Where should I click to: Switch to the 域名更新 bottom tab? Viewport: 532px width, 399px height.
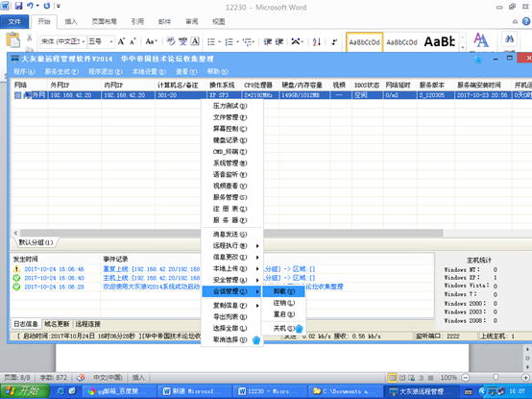(57, 324)
